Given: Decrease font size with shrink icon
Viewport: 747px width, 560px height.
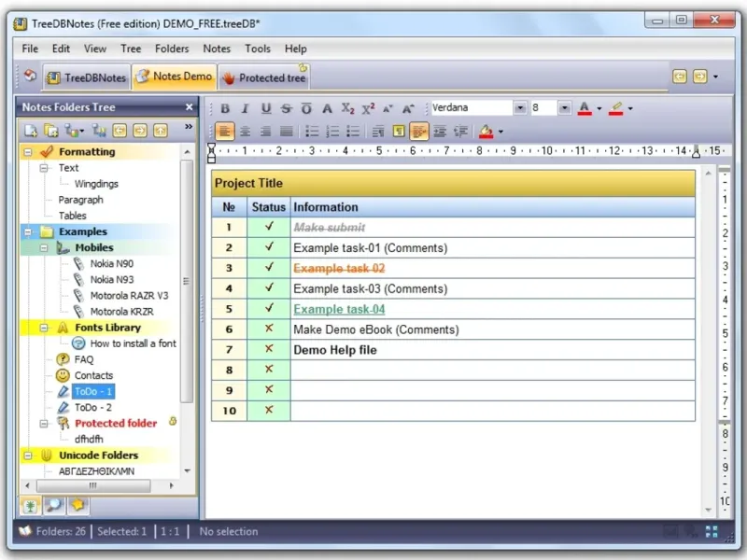Looking at the screenshot, I should [388, 108].
